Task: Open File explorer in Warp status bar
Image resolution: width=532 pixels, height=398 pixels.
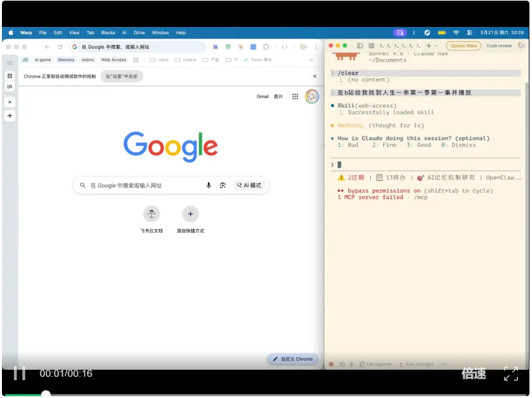Action: (x=375, y=365)
